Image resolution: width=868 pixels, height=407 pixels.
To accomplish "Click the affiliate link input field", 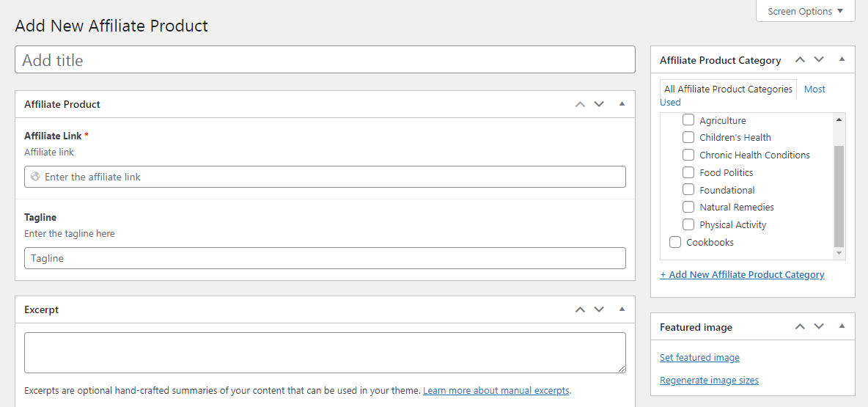I will (325, 177).
